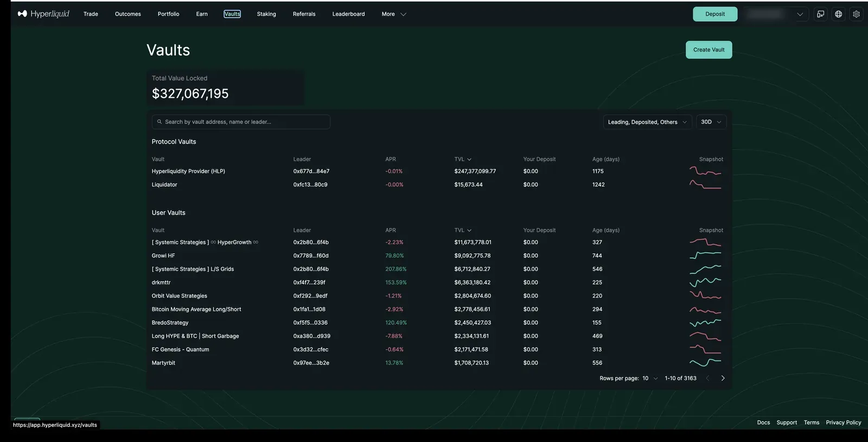The width and height of the screenshot is (868, 442).
Task: Open the language globe icon
Action: 838,14
